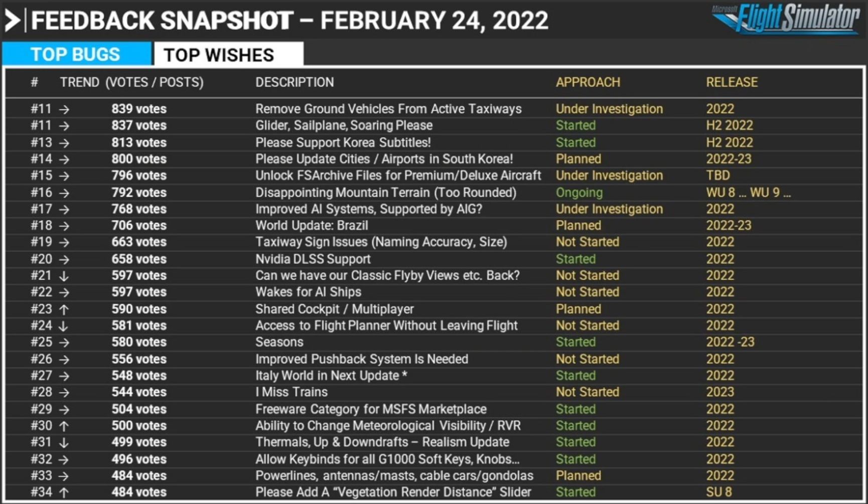This screenshot has width=868, height=504.
Task: Click the down trend arrow on row #31
Action: pyautogui.click(x=64, y=442)
